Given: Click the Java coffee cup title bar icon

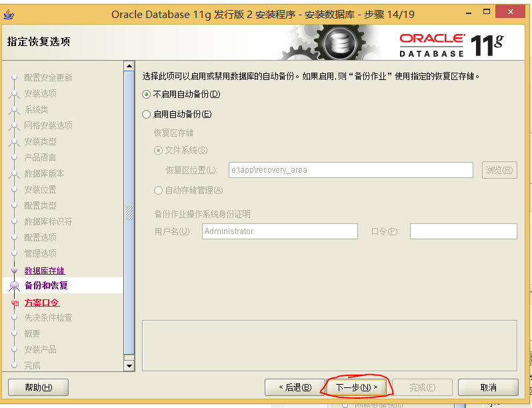Looking at the screenshot, I should (x=9, y=15).
